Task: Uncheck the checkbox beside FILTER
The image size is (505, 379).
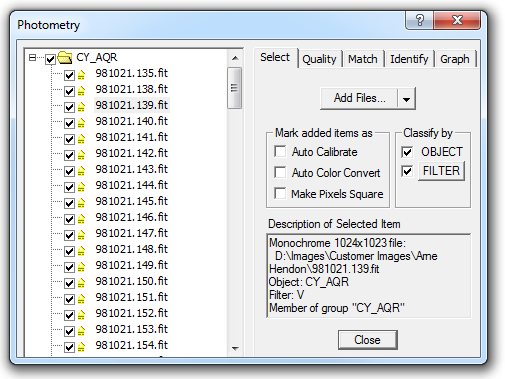Action: [407, 171]
